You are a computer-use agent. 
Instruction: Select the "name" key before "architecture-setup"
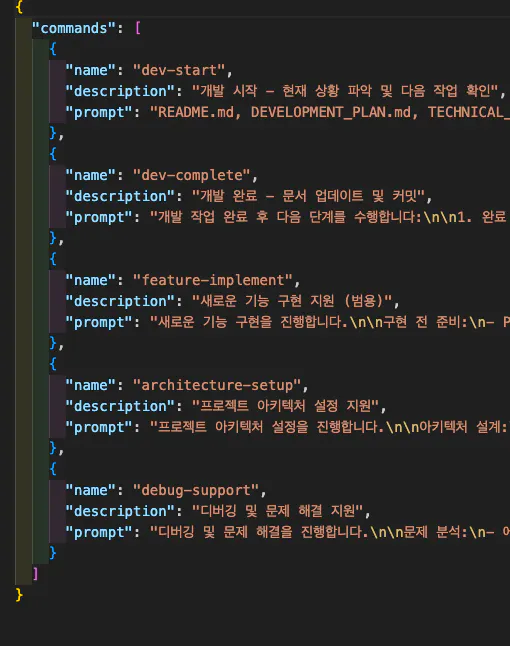click(91, 386)
